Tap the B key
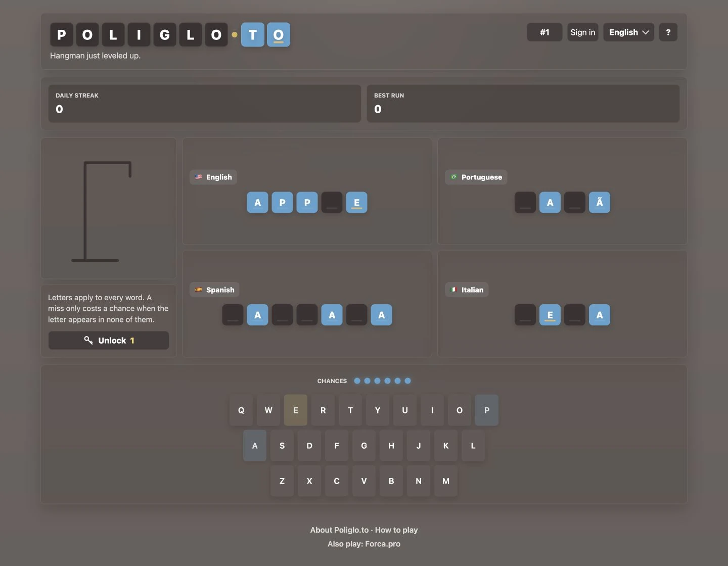 coord(391,481)
